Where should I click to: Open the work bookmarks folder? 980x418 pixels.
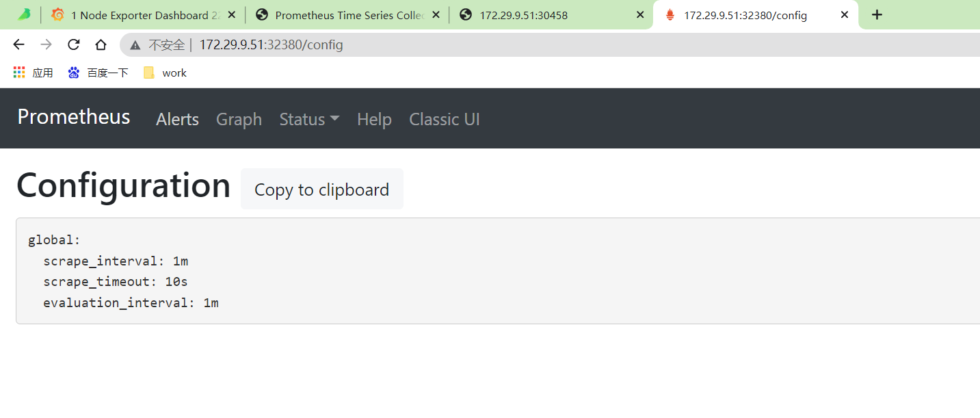[165, 73]
